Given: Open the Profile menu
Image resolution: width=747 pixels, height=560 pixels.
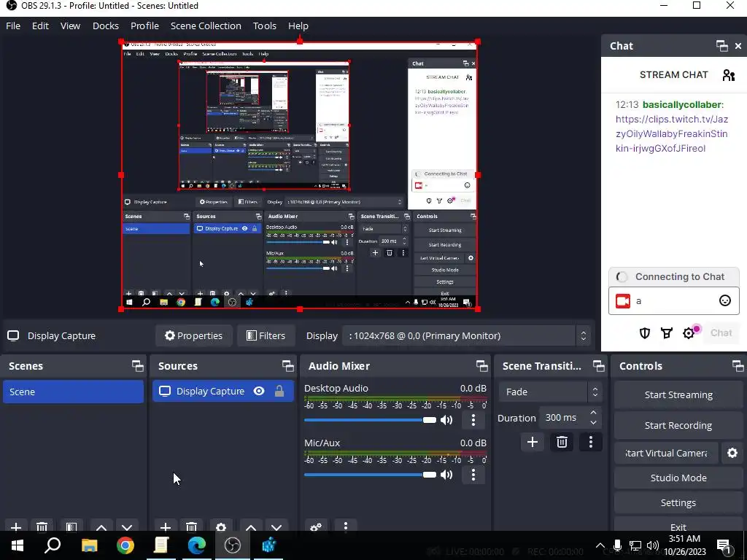Looking at the screenshot, I should click(x=144, y=26).
